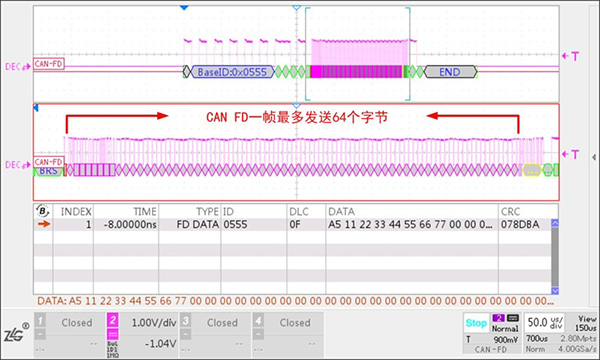Click the table scrollbar down arrow
The height and width of the screenshot is (360, 600).
coord(554,290)
